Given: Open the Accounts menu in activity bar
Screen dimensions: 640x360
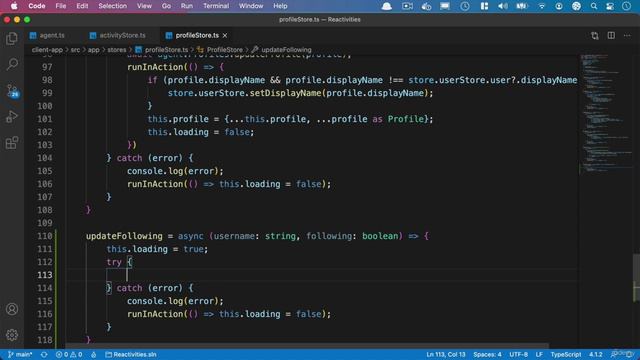Looking at the screenshot, I should [12, 309].
